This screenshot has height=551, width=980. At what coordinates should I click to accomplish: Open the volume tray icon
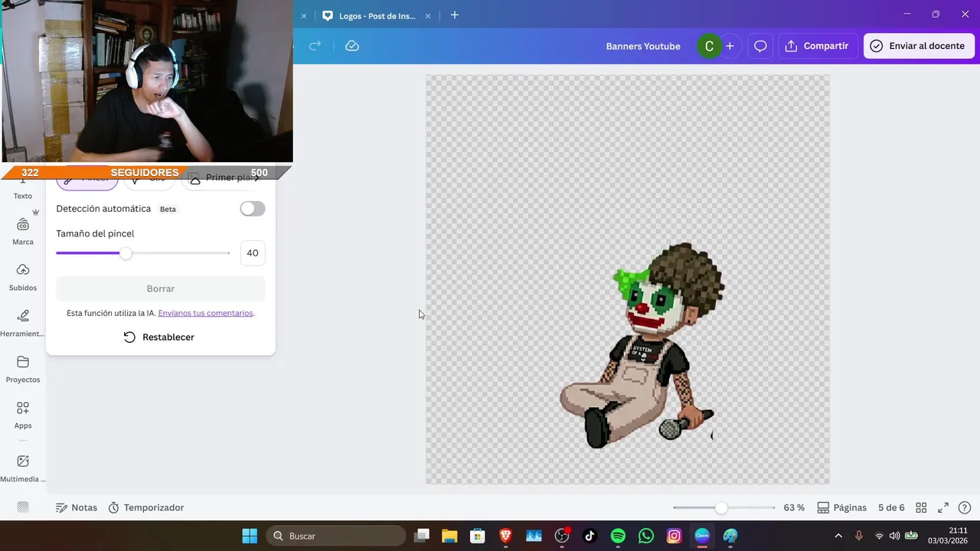point(894,536)
